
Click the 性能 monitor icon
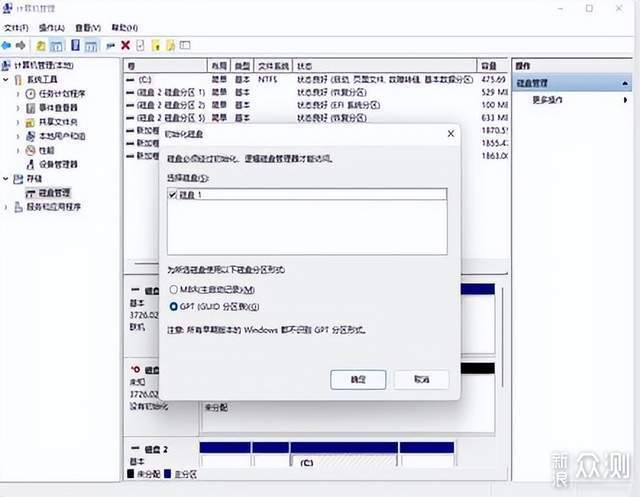point(30,151)
